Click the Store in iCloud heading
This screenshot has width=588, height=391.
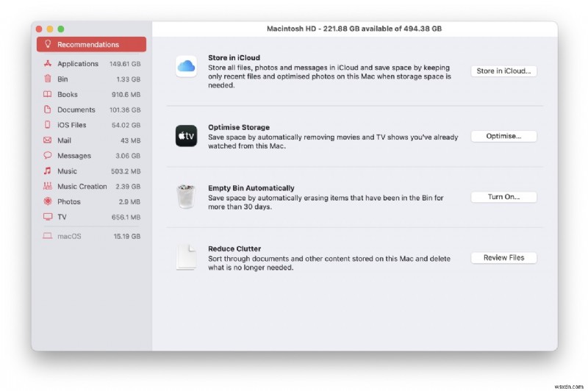pos(234,58)
